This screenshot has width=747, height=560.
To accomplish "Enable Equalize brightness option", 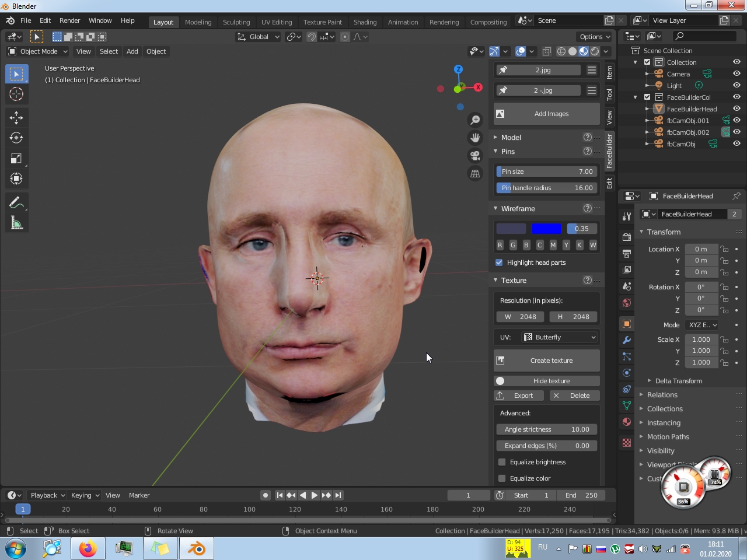I will [502, 462].
